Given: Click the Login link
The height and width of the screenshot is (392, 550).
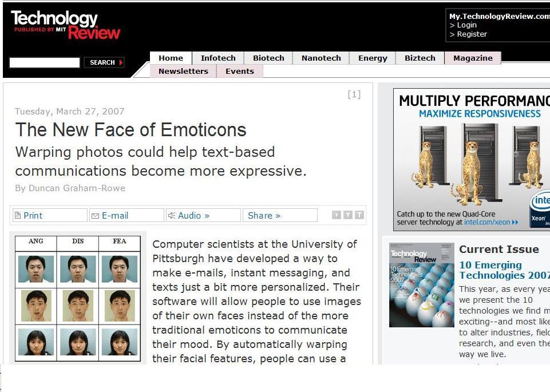Looking at the screenshot, I should pyautogui.click(x=466, y=25).
